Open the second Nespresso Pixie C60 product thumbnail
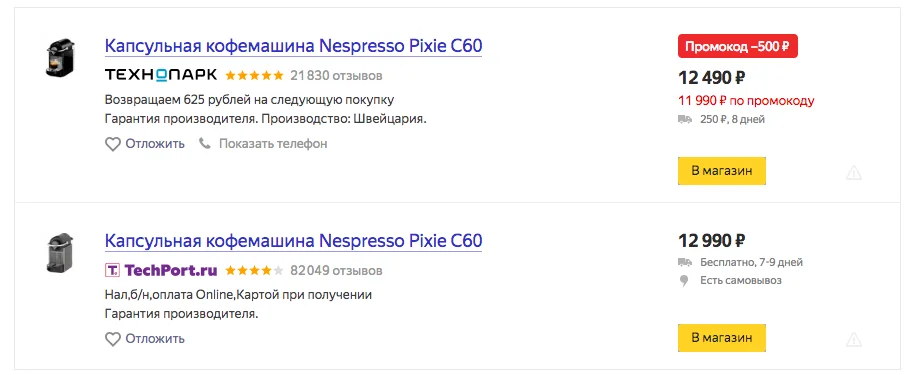This screenshot has height=375, width=913. pyautogui.click(x=61, y=252)
